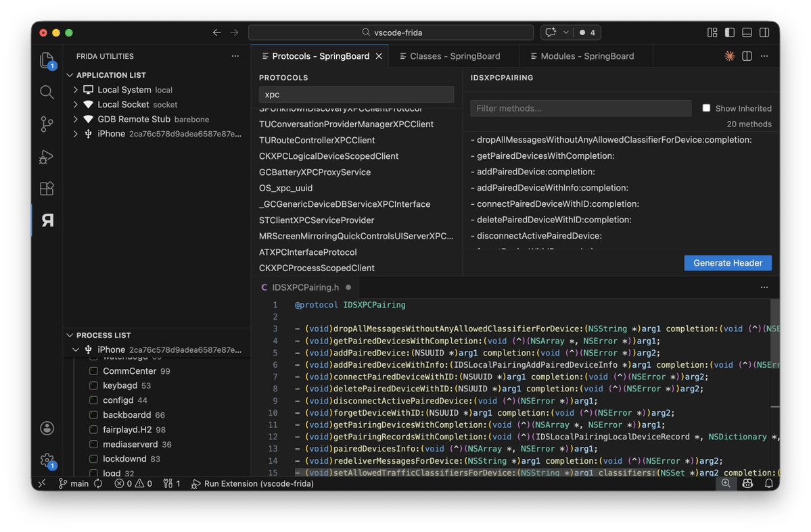Viewport: 811px width, 532px height.
Task: Enable the Show Inherited checkbox
Action: click(706, 107)
